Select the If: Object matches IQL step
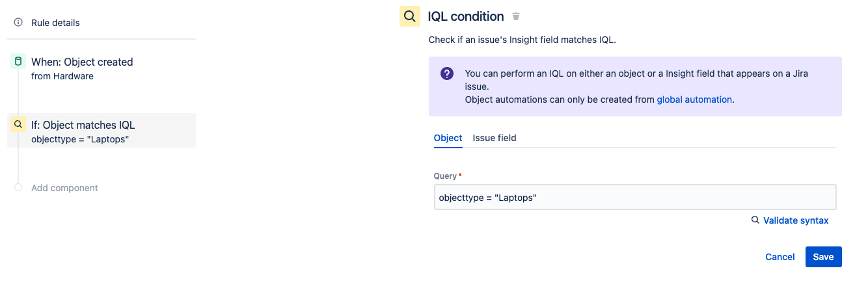 point(83,125)
